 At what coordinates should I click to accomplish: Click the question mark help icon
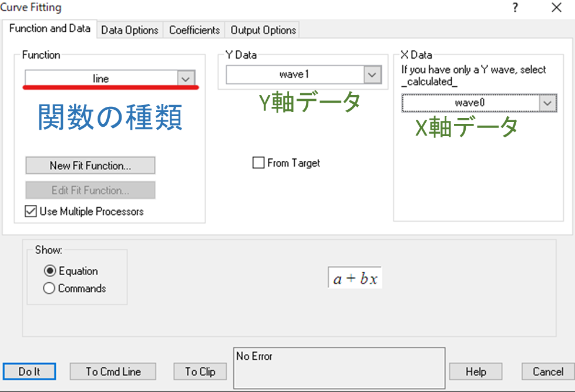(x=515, y=8)
